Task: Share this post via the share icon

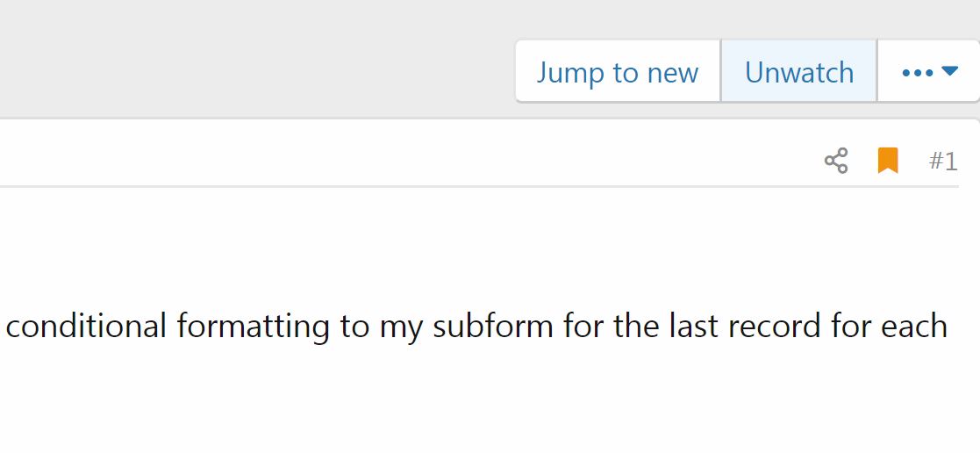Action: click(x=835, y=161)
